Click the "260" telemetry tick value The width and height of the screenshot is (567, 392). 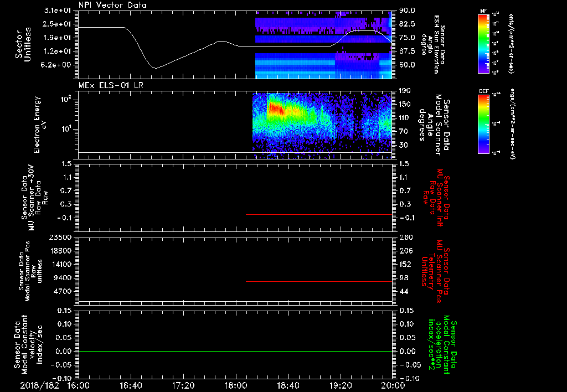pyautogui.click(x=406, y=237)
